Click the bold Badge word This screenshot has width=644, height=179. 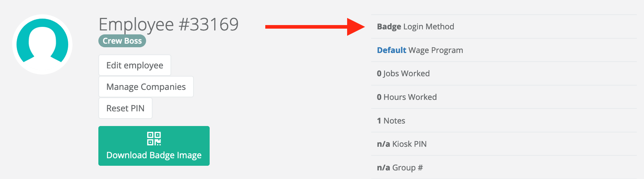pos(389,26)
